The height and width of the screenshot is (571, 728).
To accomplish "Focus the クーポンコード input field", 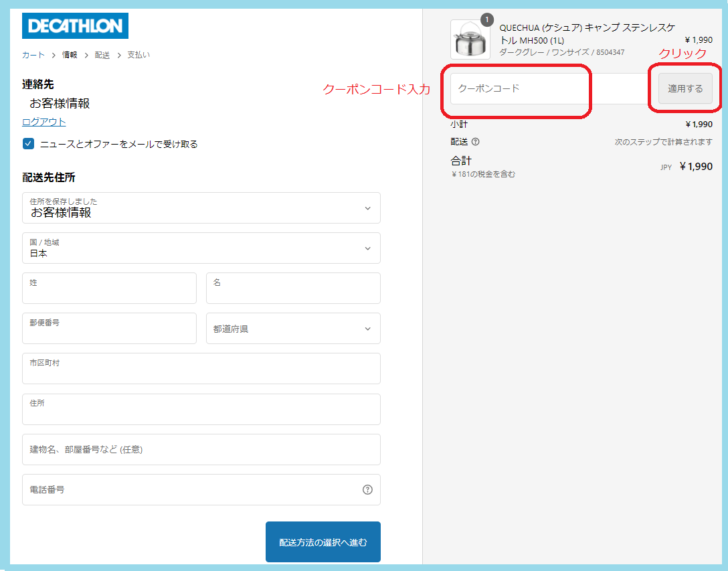I will [x=551, y=88].
